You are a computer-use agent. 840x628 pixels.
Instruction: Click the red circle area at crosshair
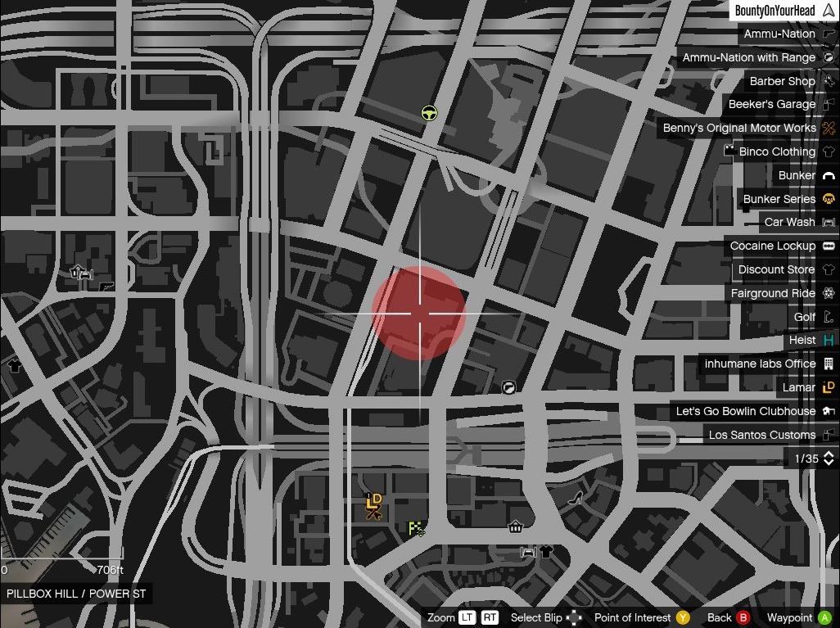pos(418,313)
